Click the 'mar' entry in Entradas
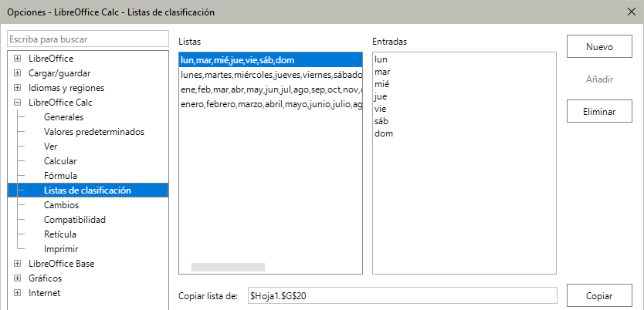Image resolution: width=644 pixels, height=310 pixels. 382,72
